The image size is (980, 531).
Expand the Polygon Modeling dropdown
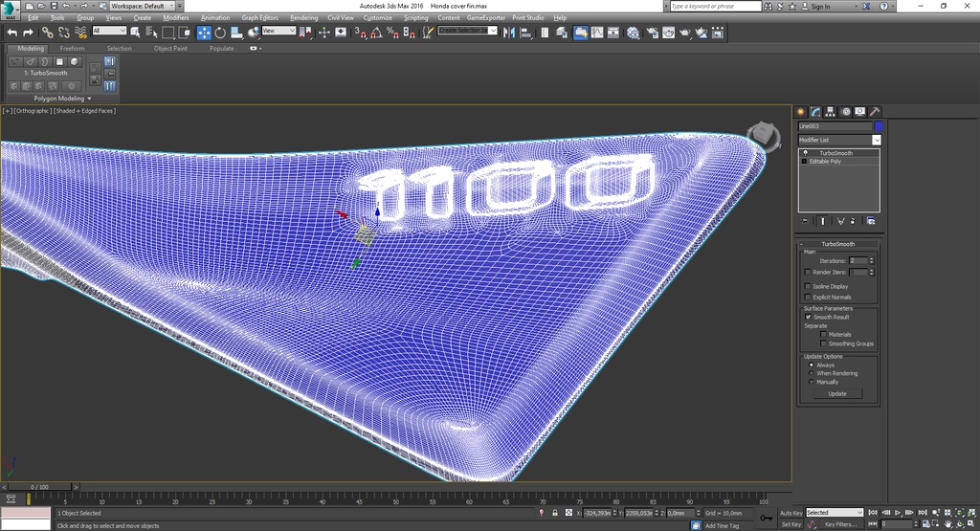62,99
